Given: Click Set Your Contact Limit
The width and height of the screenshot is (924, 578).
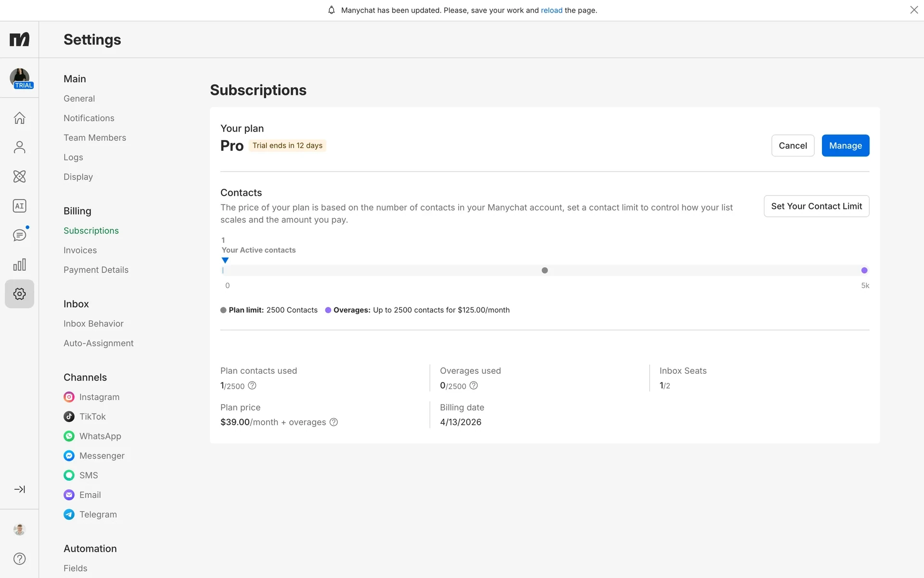Looking at the screenshot, I should pyautogui.click(x=816, y=206).
